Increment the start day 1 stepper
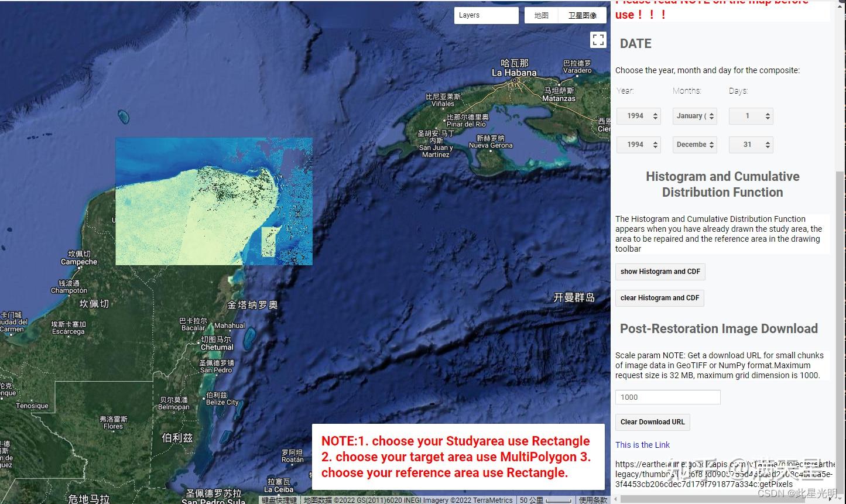The height and width of the screenshot is (504, 846). point(768,113)
